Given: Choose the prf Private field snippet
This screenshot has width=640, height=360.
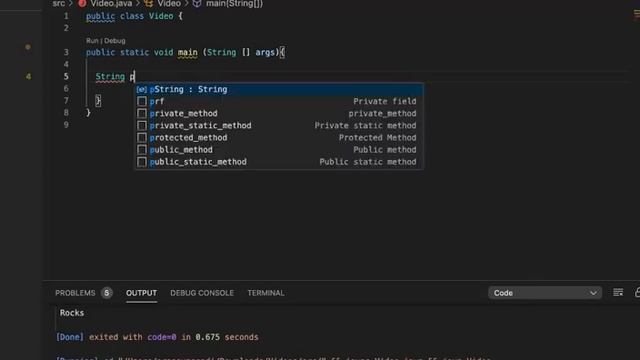Looking at the screenshot, I should 280,101.
